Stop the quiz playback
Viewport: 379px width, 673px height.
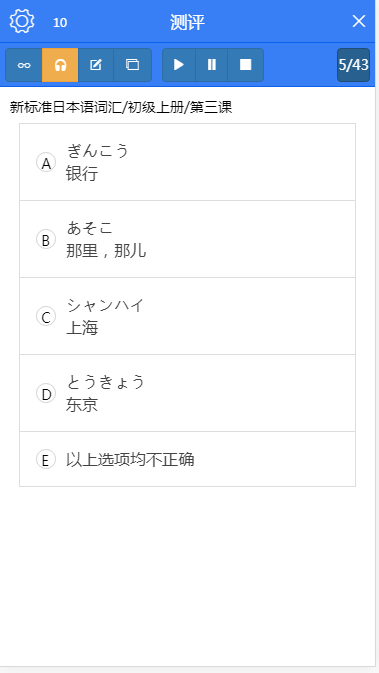[245, 65]
